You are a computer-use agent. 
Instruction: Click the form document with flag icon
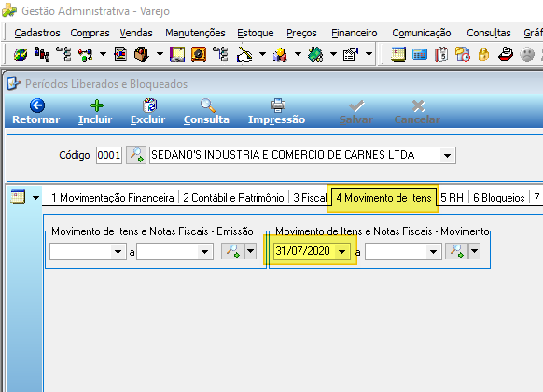[x=351, y=54]
